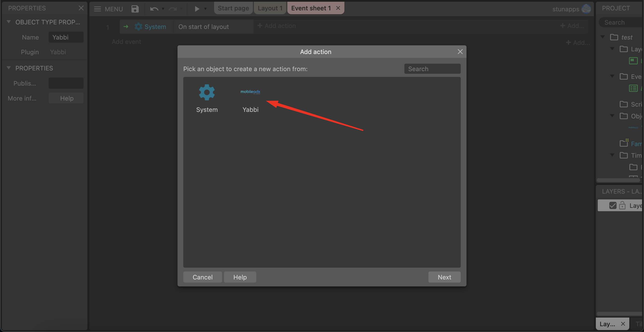Collapse Object Type Properties section
Viewport: 644px width, 332px height.
pyautogui.click(x=9, y=22)
